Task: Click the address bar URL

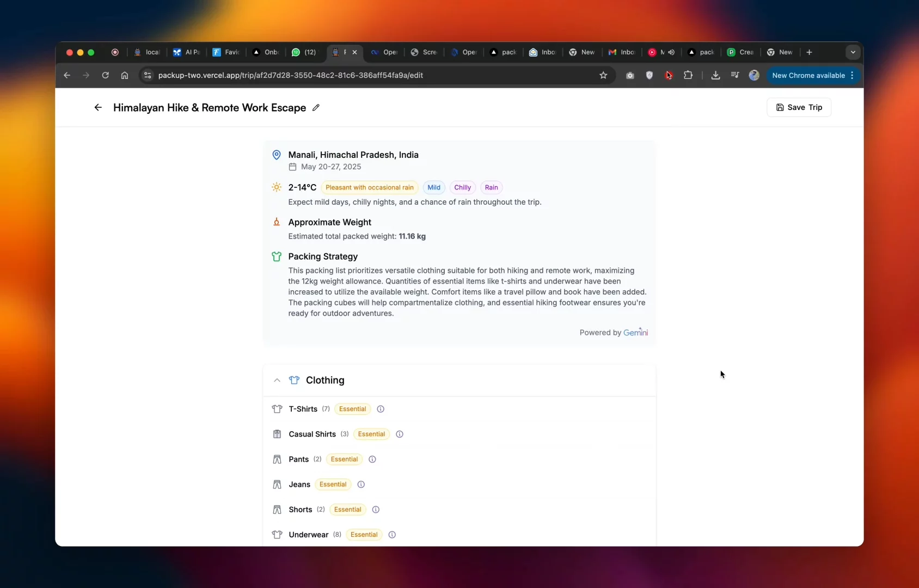Action: coord(291,76)
